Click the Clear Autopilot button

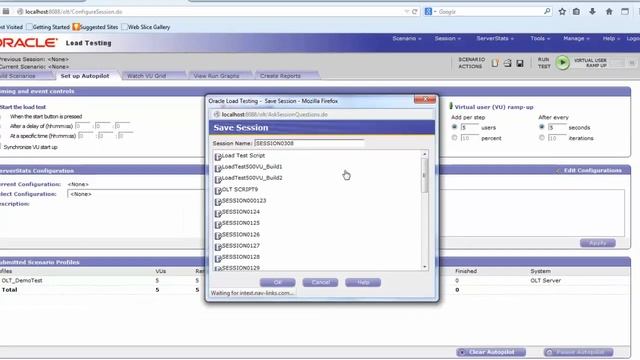[491, 352]
